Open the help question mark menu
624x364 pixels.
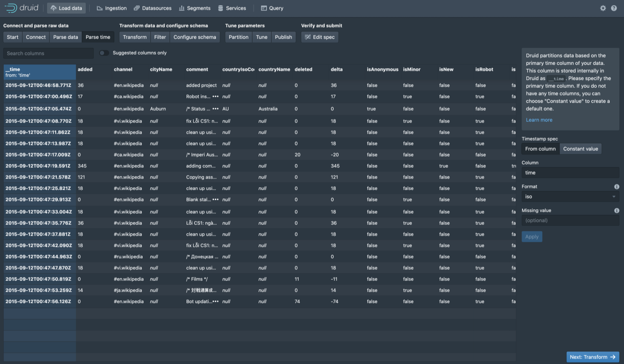(614, 8)
